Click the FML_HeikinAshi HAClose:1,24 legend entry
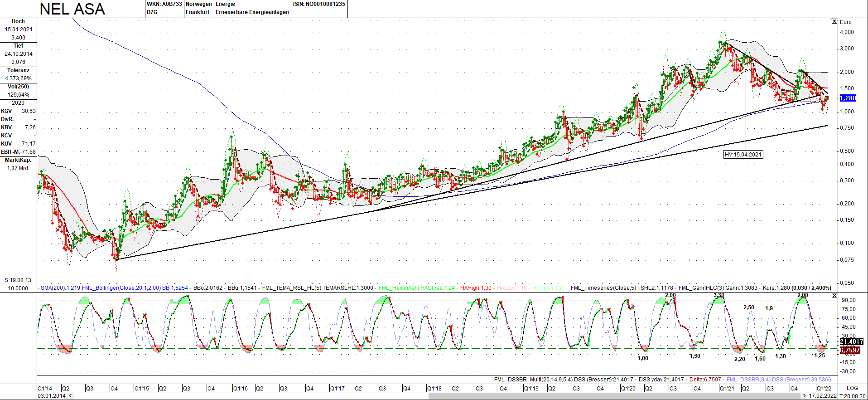 coord(417,288)
